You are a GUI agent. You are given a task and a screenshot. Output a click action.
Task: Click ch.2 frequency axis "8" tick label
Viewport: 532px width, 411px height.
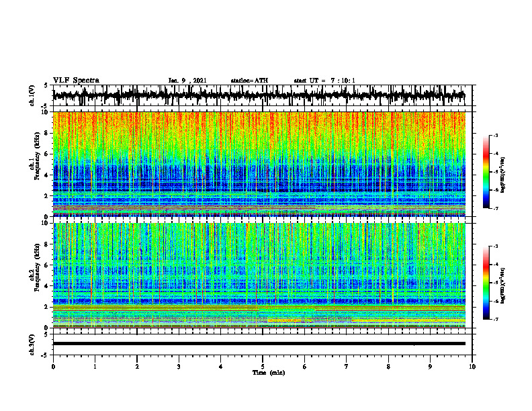(46, 244)
